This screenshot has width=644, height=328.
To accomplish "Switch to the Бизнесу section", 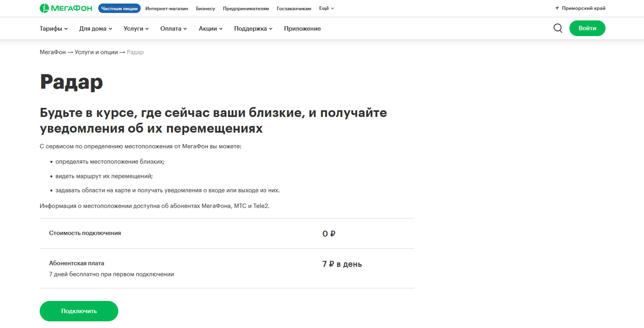I will (205, 9).
